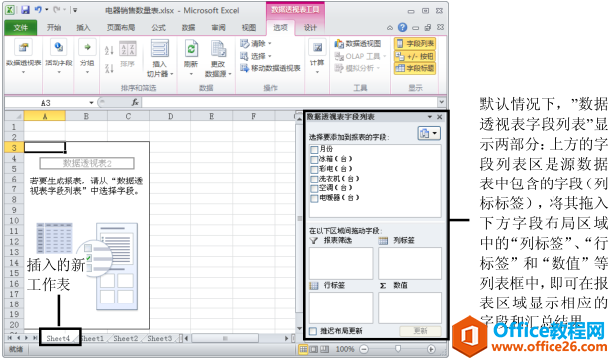The image size is (614, 364).
Task: Open the 排序 dialog icon
Action: coord(128,49)
